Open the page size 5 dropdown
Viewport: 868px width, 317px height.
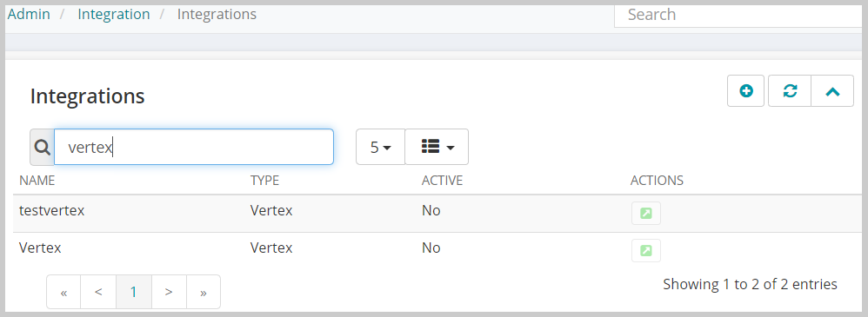380,147
